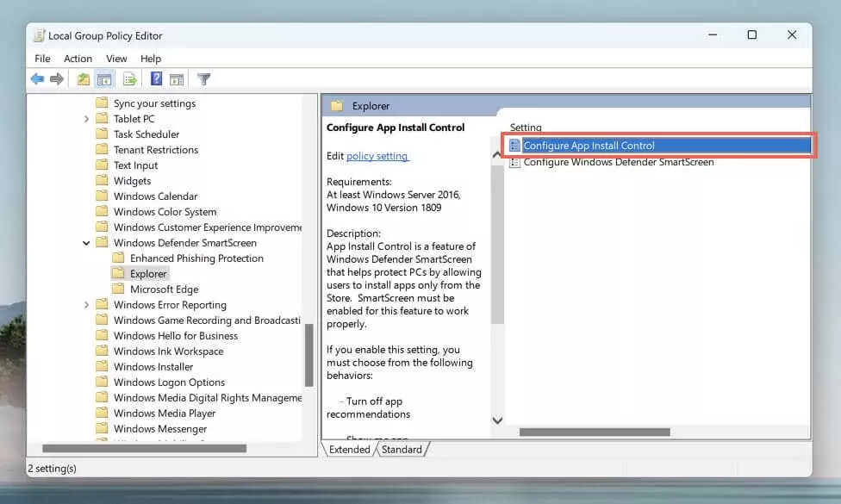The width and height of the screenshot is (841, 504).
Task: Open the Help menu
Action: [151, 59]
